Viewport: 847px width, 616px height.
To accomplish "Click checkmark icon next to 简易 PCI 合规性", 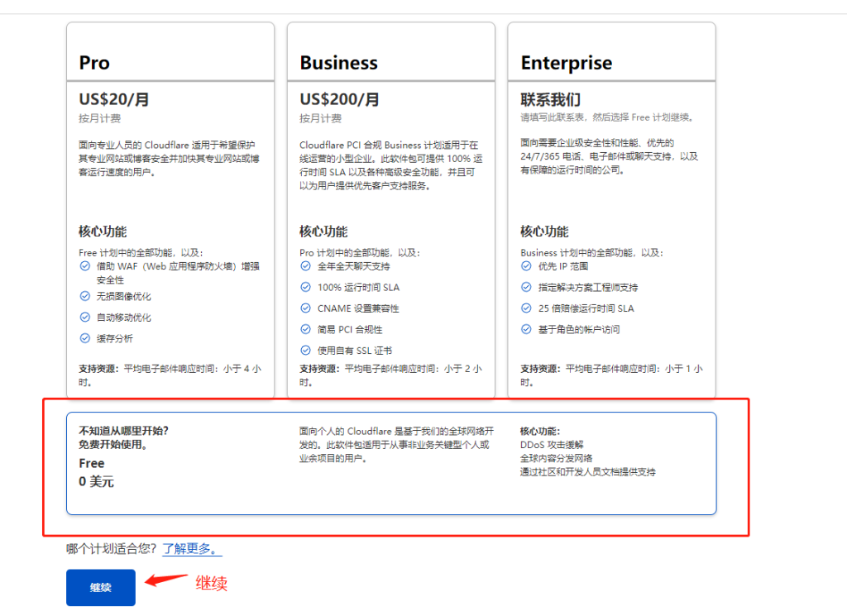I will [x=306, y=329].
